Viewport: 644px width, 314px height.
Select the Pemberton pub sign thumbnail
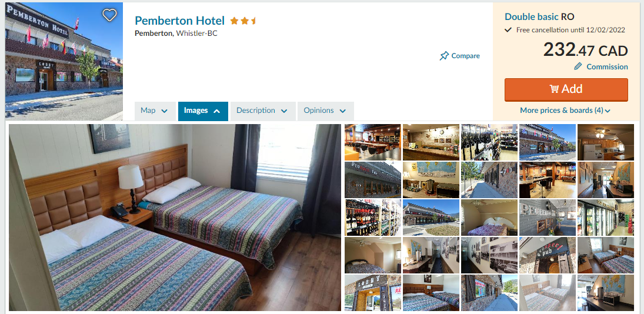tap(547, 255)
